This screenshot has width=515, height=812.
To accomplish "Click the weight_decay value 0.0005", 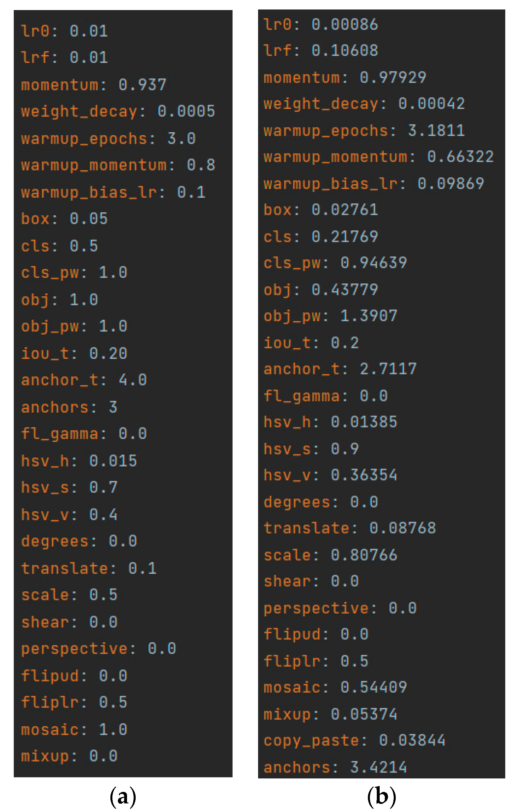I will 186,111.
